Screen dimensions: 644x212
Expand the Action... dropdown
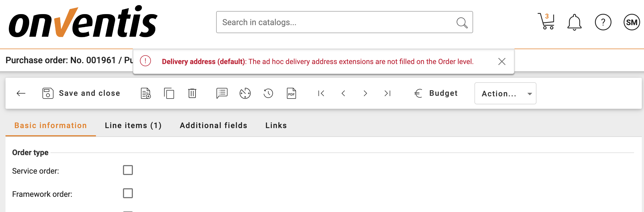point(505,93)
